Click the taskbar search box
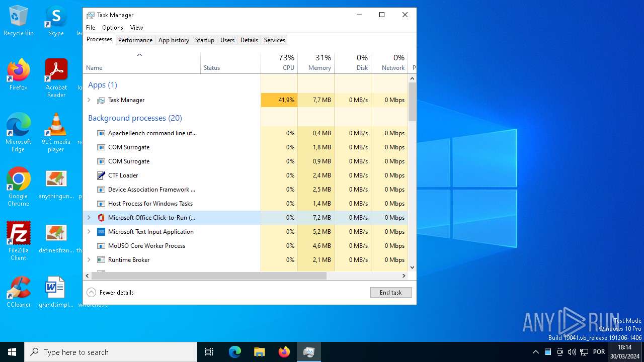The height and width of the screenshot is (362, 644). [x=111, y=352]
